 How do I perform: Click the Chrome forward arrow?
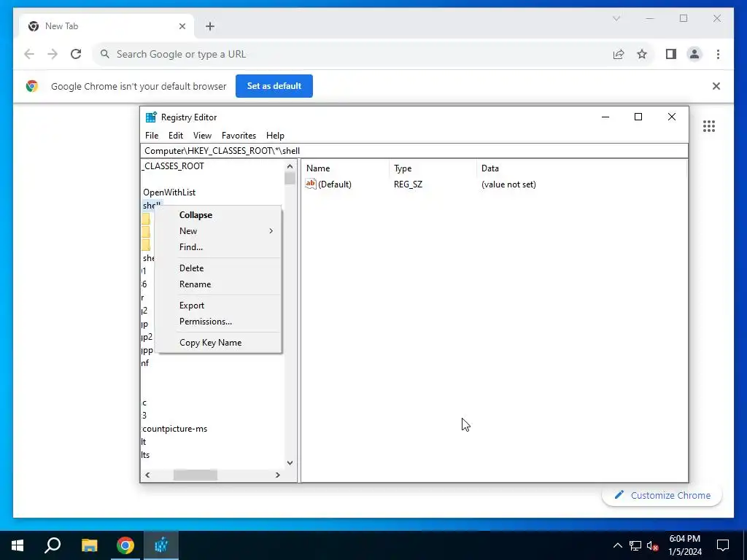pos(53,54)
